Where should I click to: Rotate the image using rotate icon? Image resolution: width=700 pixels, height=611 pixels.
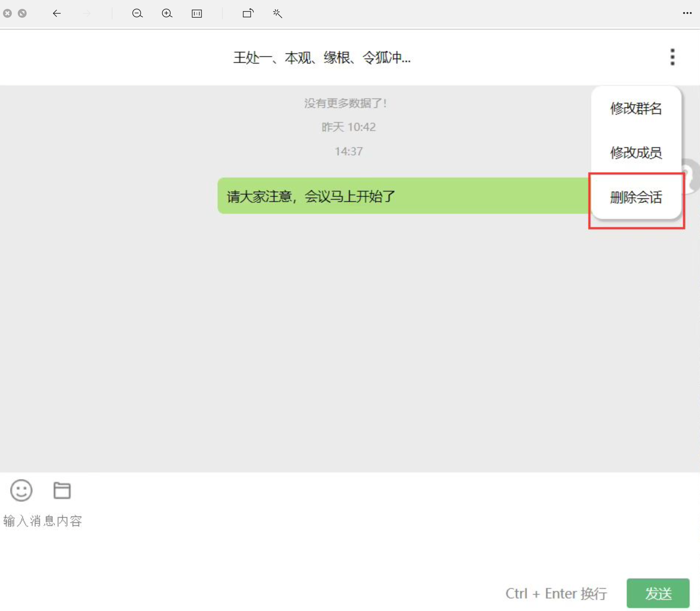point(248,13)
